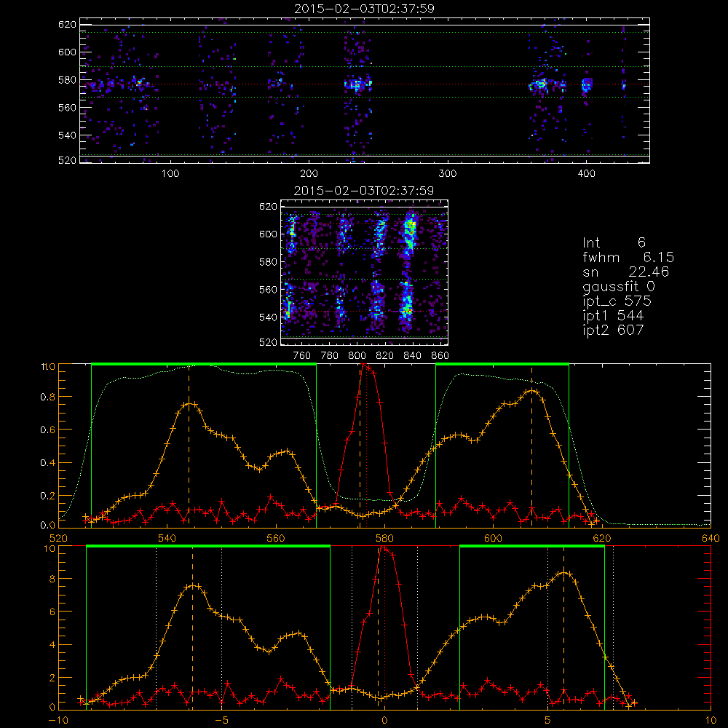This screenshot has width=728, height=728.
Task: Click x-axis label 800 on middle image plot
Action: pos(357,356)
